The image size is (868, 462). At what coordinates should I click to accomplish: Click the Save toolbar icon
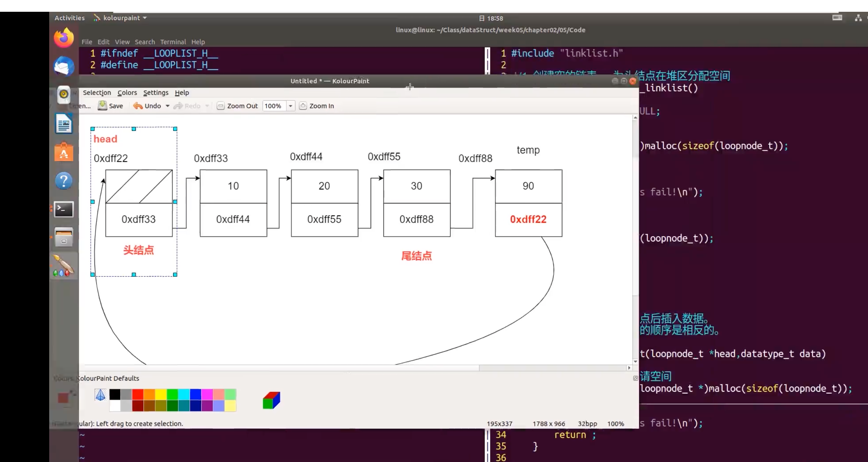tap(102, 106)
